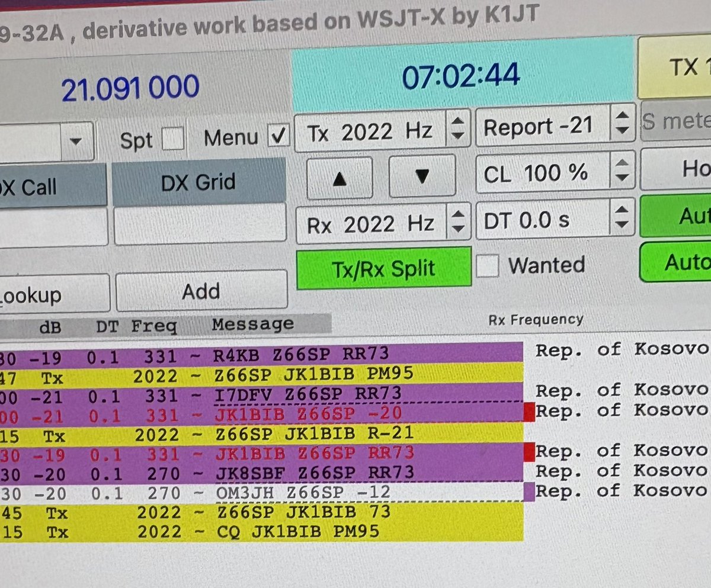Adjust the Rx 2022 Hz stepper arrows
The image size is (711, 588).
459,223
